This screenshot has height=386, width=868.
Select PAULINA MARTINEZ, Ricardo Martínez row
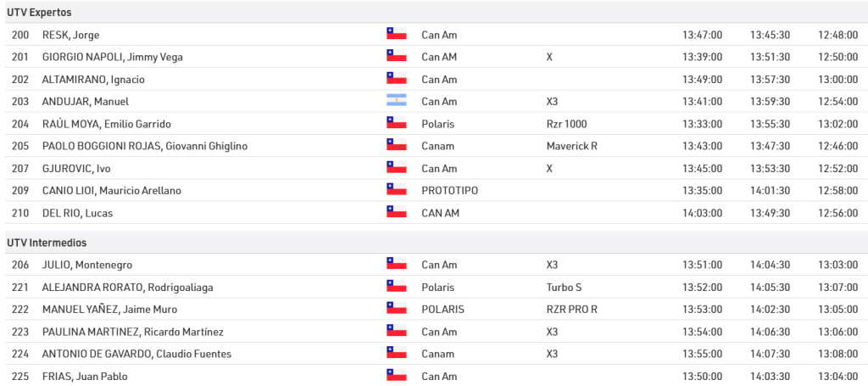pos(132,331)
